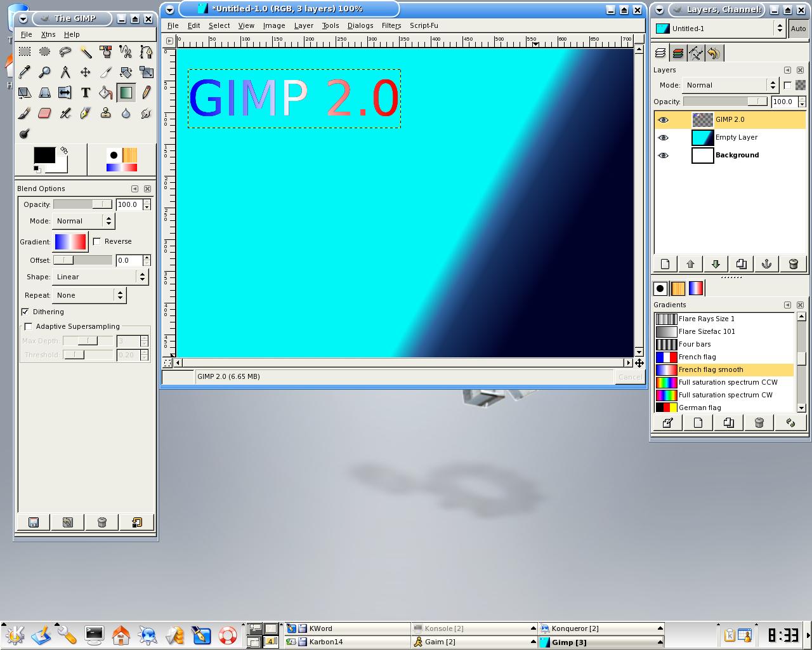
Task: Hide the Background layer
Action: click(664, 155)
